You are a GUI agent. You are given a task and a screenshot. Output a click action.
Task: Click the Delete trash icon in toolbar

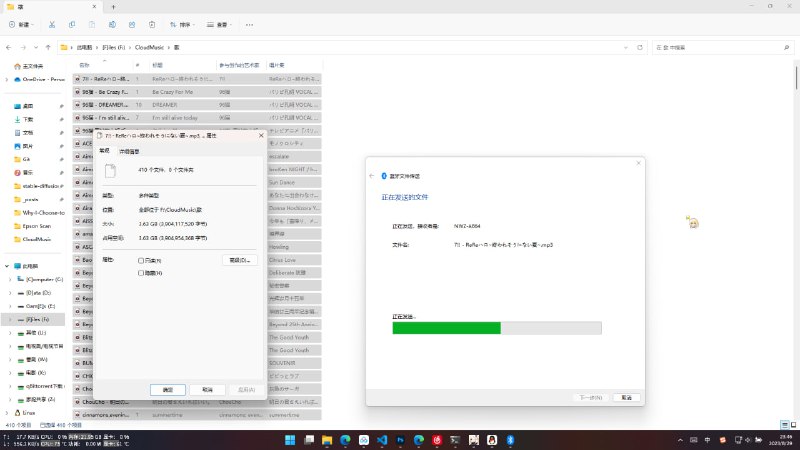coord(152,24)
